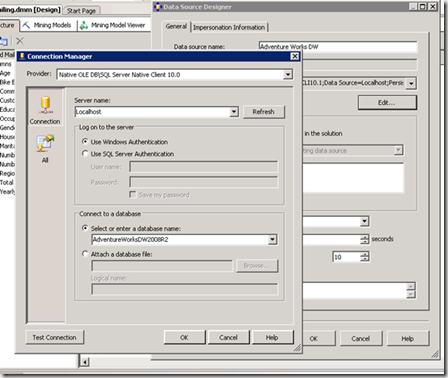Click the left arrow of horizontal scrollbar
Image resolution: width=448 pixels, height=378 pixels.
pyautogui.click(x=85, y=362)
